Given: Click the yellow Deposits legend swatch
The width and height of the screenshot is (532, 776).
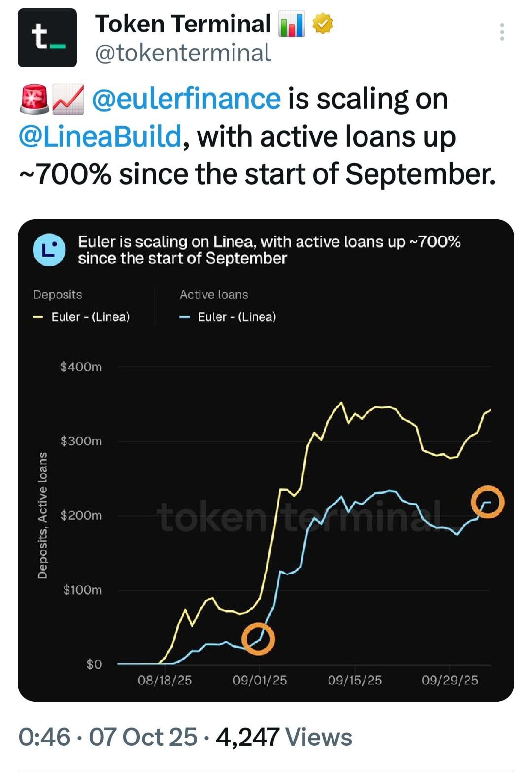Looking at the screenshot, I should coord(38,317).
